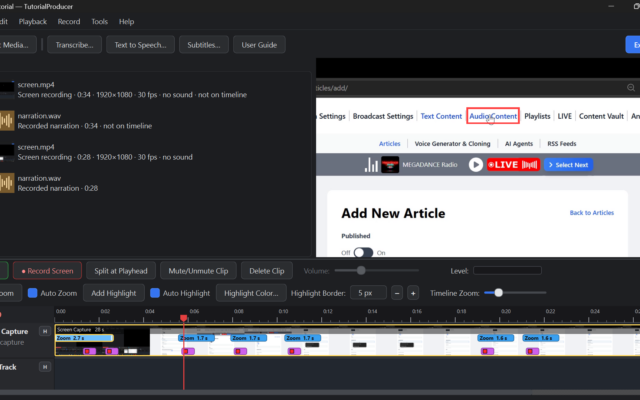Toggle the Auto Highlight checkbox
This screenshot has height=400, width=640.
(x=155, y=293)
